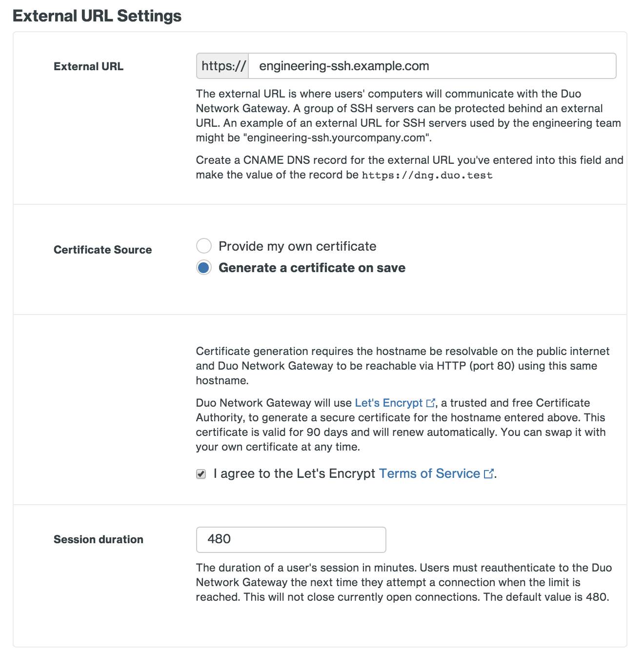Screen dimensions: 644x669
Task: Click the https:// protocol prefix
Action: (x=222, y=66)
